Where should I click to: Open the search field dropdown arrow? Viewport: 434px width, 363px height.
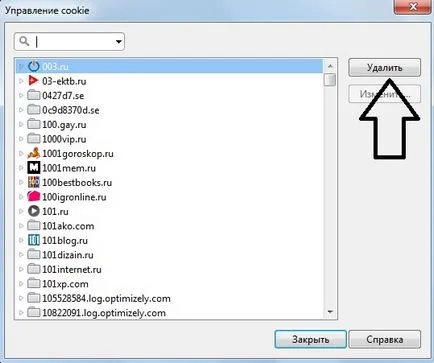pyautogui.click(x=118, y=42)
